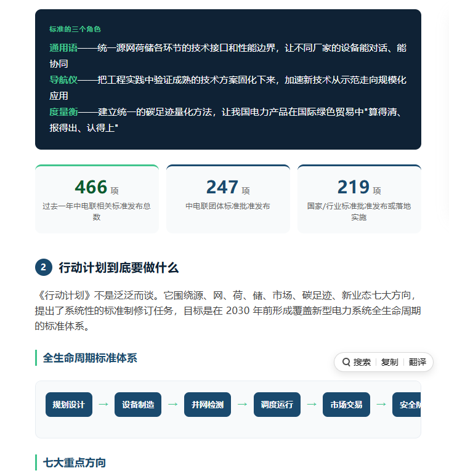
Task: Select the 并网检测 lifecycle step
Action: pyautogui.click(x=208, y=405)
